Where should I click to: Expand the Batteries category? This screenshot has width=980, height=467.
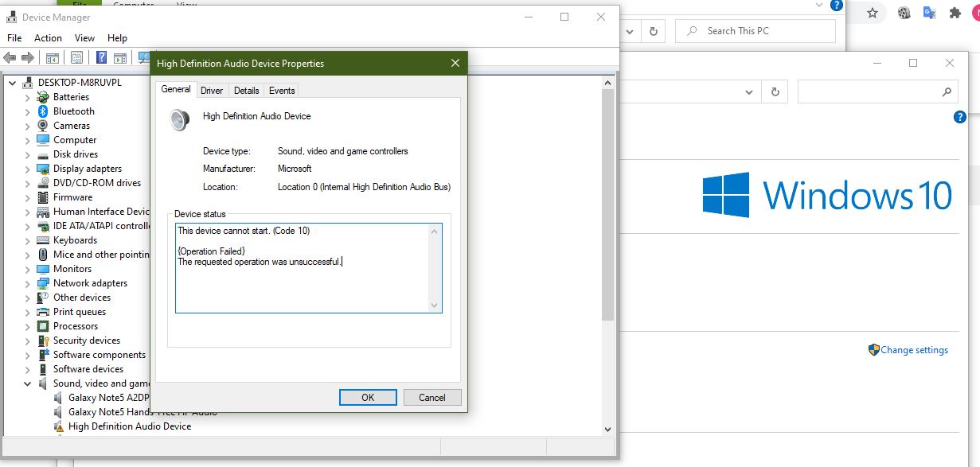tap(27, 97)
